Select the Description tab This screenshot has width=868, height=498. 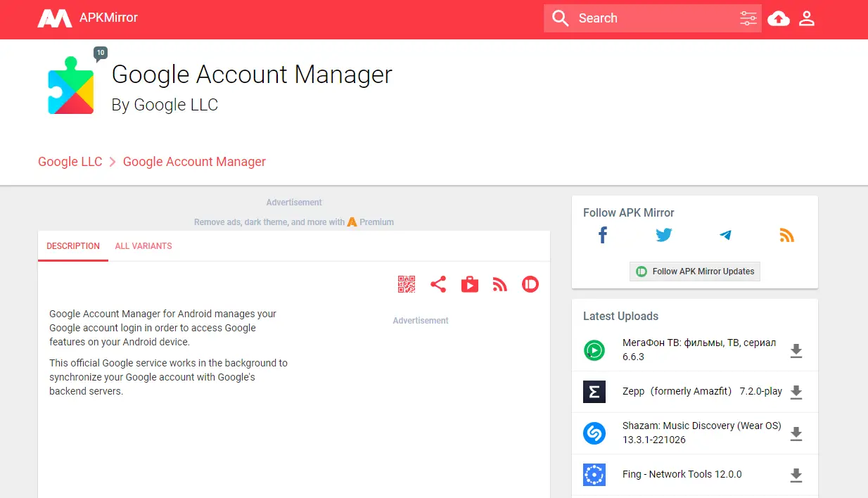coord(73,246)
